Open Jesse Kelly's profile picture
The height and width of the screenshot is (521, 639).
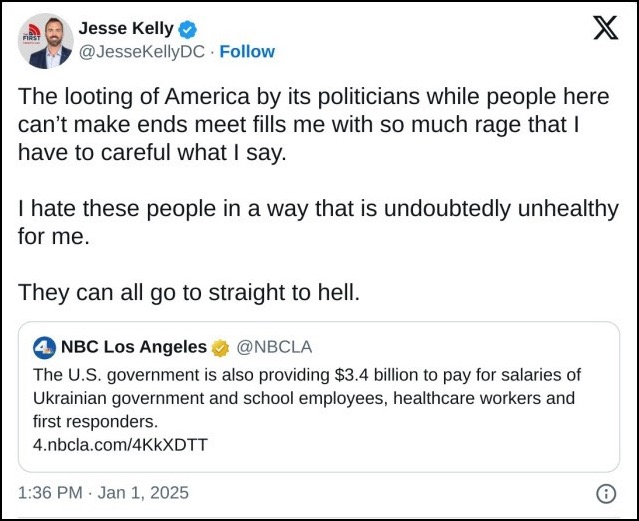click(x=46, y=41)
